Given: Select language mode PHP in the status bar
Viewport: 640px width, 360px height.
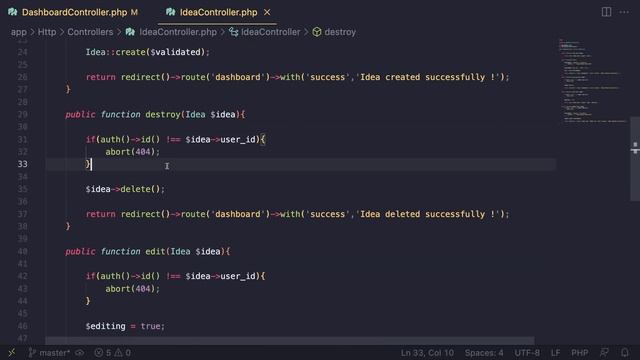Looking at the screenshot, I should click(x=580, y=353).
